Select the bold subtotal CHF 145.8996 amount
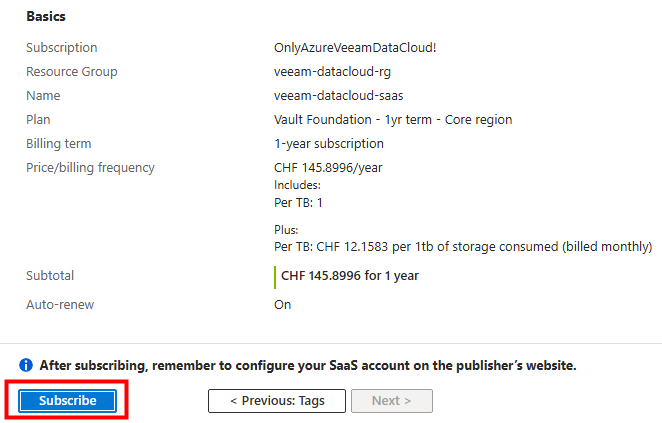The image size is (662, 423). point(350,276)
